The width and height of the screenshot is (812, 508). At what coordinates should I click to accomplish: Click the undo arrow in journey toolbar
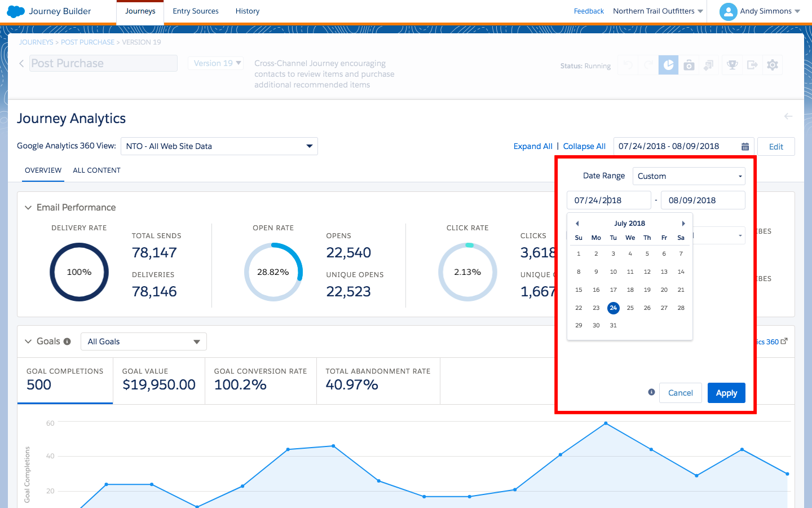coord(628,65)
